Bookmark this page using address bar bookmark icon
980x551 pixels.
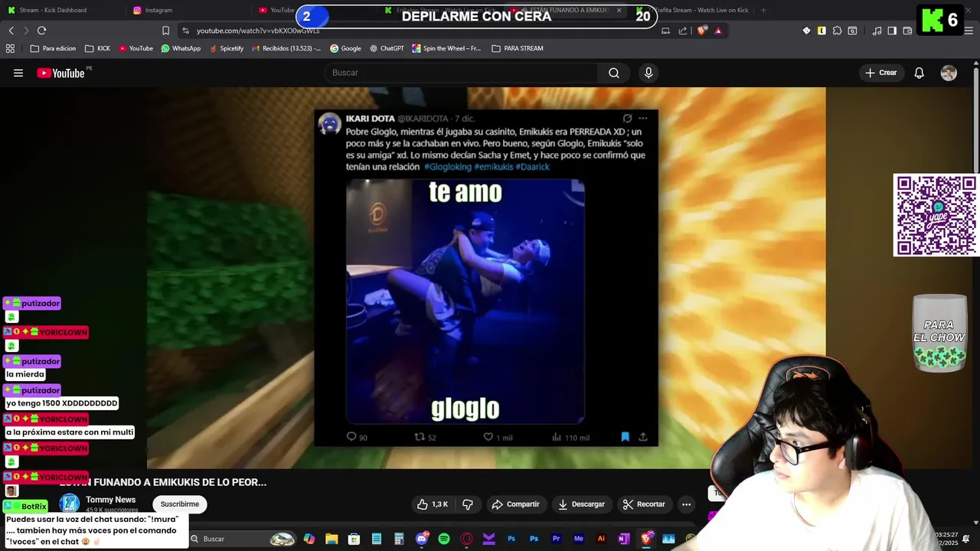tap(165, 31)
